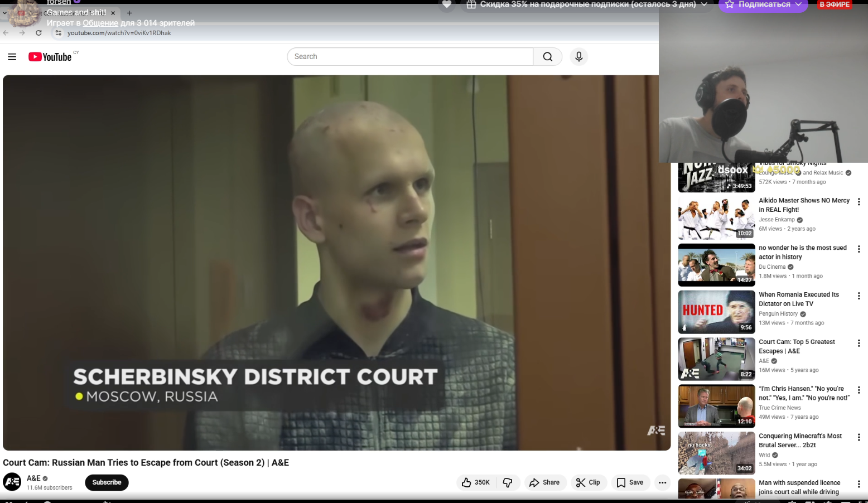Open 'Conquering Minecraft's Most Brutal Server' title
The image size is (868, 503).
[x=800, y=441]
